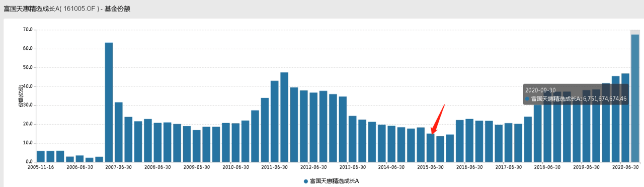Screen dimensions: 644x187
Task: Select the first bar at 2005-11-16
Action: click(41, 156)
